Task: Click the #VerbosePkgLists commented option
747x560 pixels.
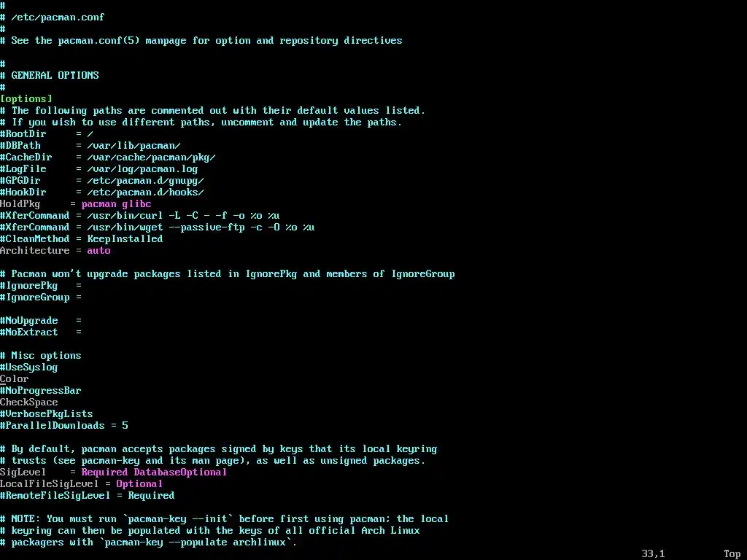Action: click(47, 414)
